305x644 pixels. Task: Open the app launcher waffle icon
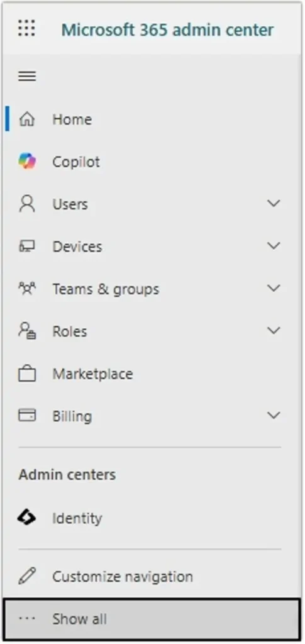[26, 28]
